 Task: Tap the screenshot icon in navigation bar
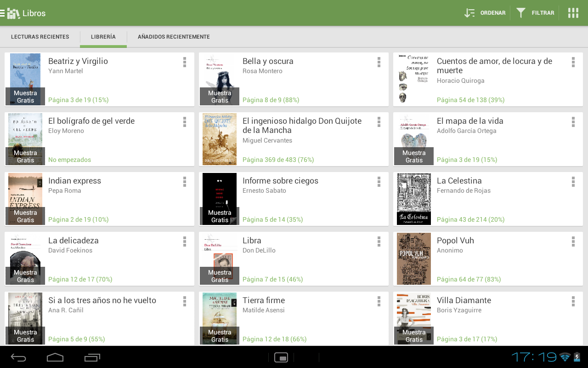point(281,357)
